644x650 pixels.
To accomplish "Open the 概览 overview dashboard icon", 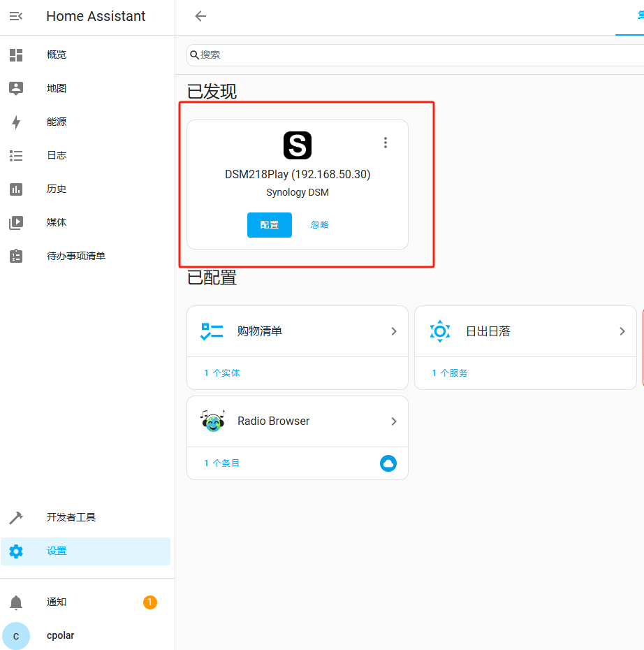I will coord(16,55).
